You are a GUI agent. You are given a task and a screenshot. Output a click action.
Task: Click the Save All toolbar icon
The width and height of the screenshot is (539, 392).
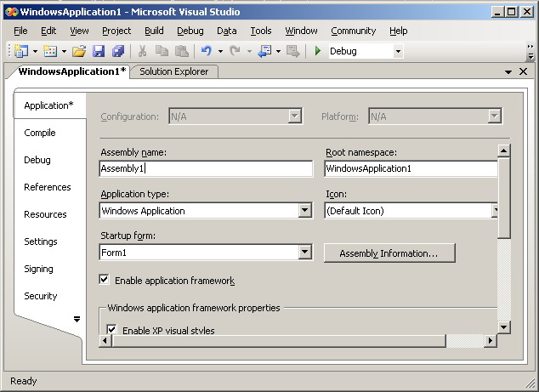coord(118,51)
